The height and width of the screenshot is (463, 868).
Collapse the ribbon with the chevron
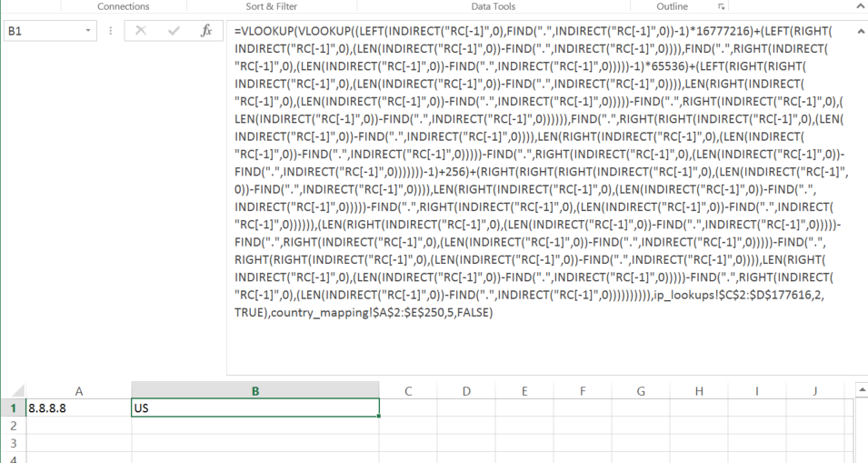point(860,6)
